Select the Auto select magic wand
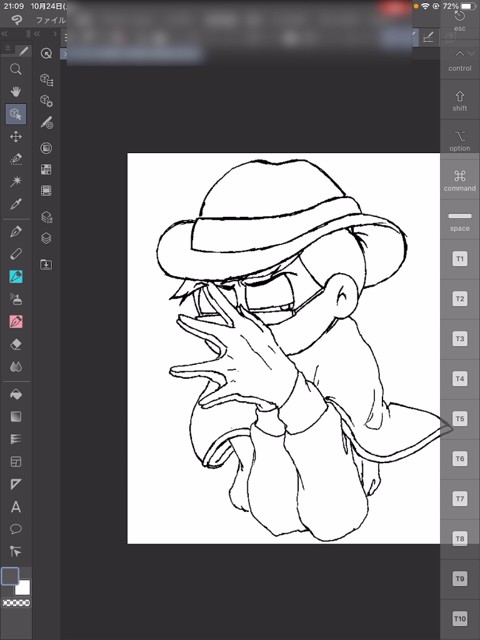 (x=16, y=181)
